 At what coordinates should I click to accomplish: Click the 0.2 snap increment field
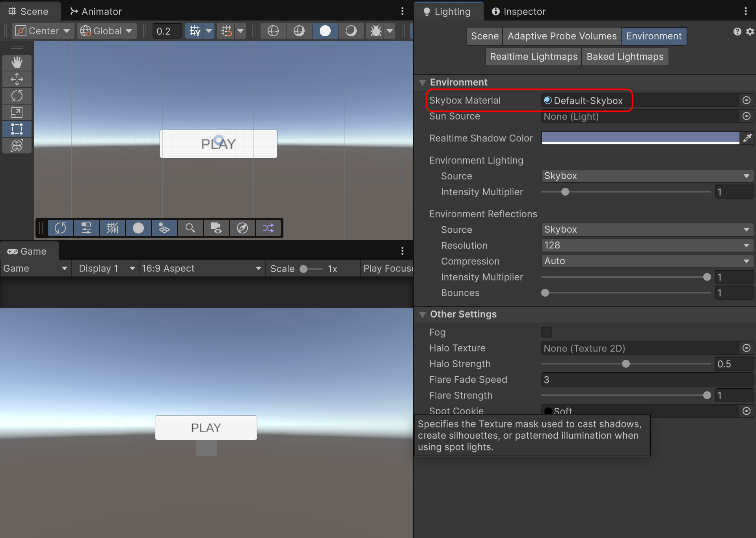[167, 31]
